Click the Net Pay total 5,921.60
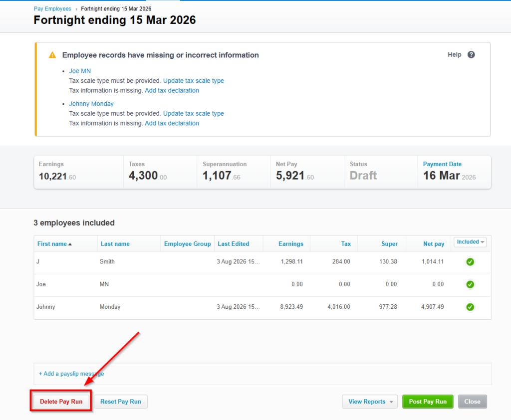 (x=294, y=176)
